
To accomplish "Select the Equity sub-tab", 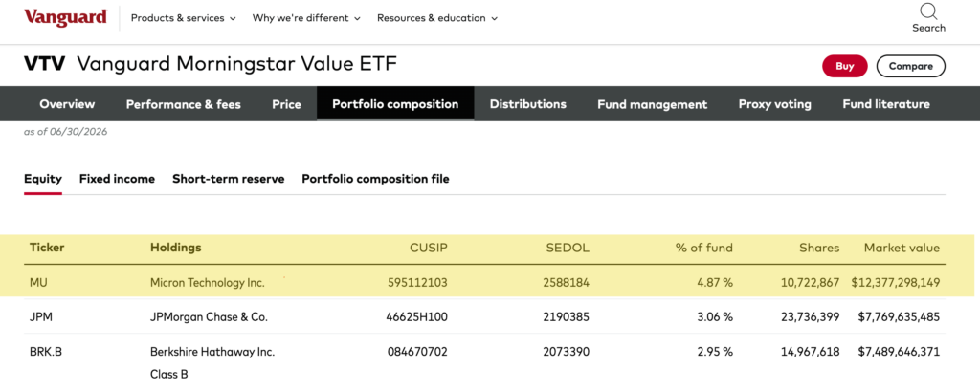I will (43, 179).
